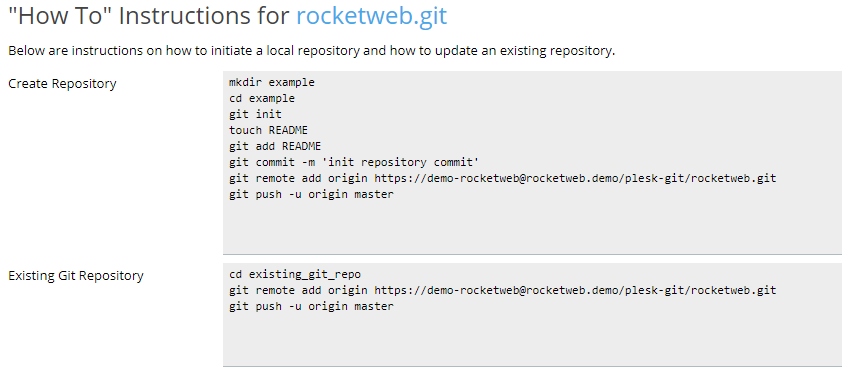Click first "git push -u origin master" line
This screenshot has width=842, height=380.
pyautogui.click(x=311, y=194)
